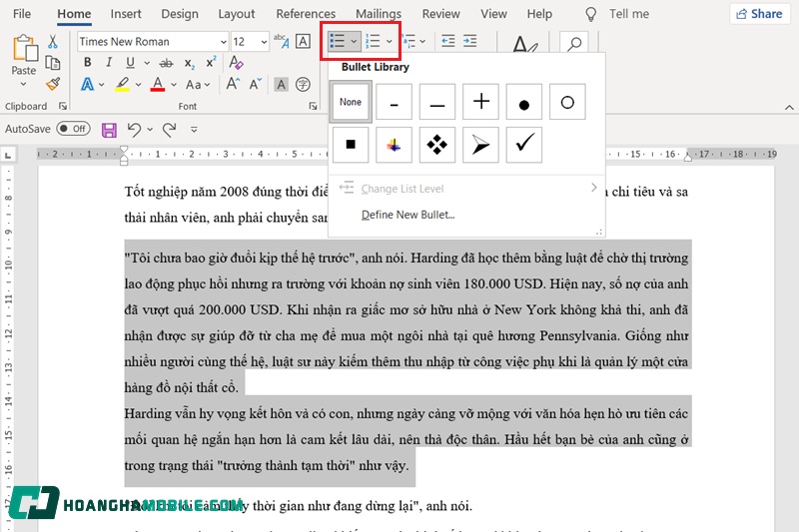Toggle the AutoSave switch

73,129
